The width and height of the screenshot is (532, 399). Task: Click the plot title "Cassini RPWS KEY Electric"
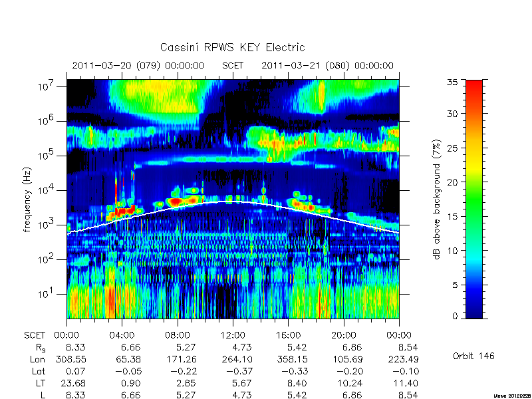coord(232,47)
